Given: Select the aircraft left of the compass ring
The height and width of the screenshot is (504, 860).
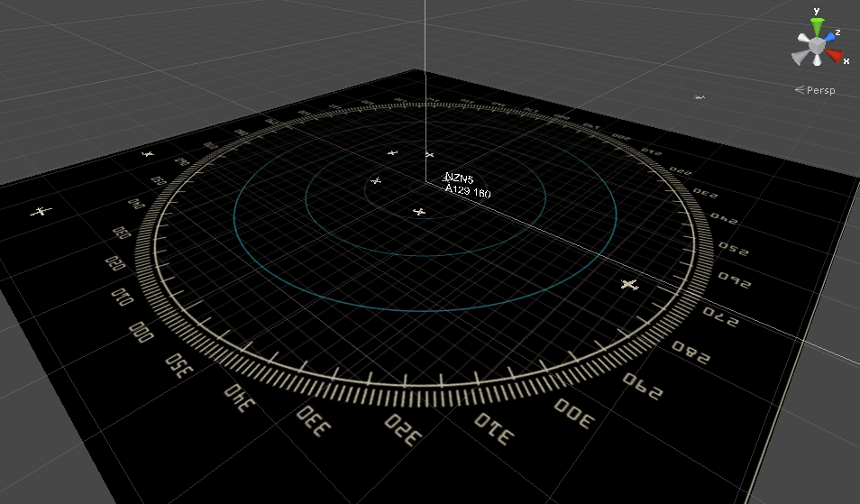Looking at the screenshot, I should (39, 212).
